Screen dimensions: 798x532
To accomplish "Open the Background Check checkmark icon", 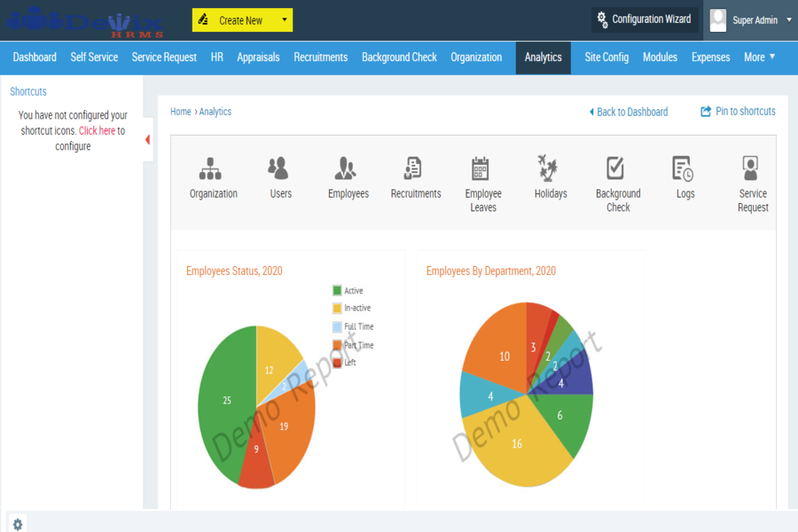I will coord(615,168).
